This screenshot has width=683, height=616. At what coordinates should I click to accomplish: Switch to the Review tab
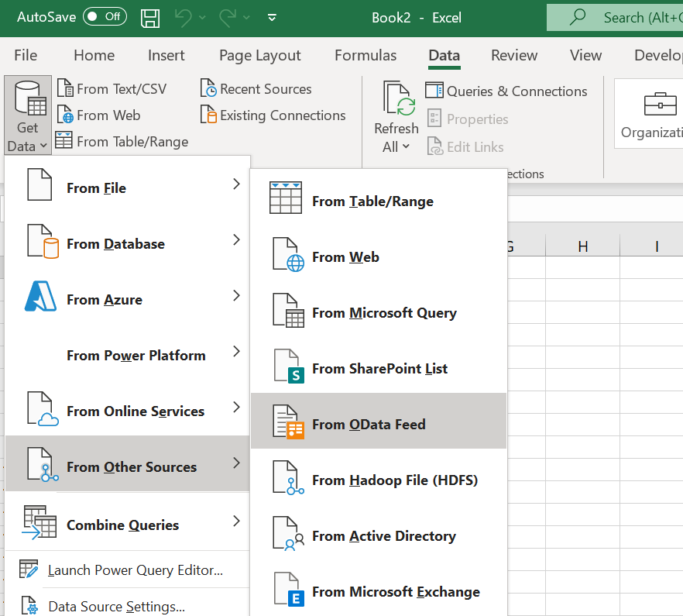(x=514, y=55)
